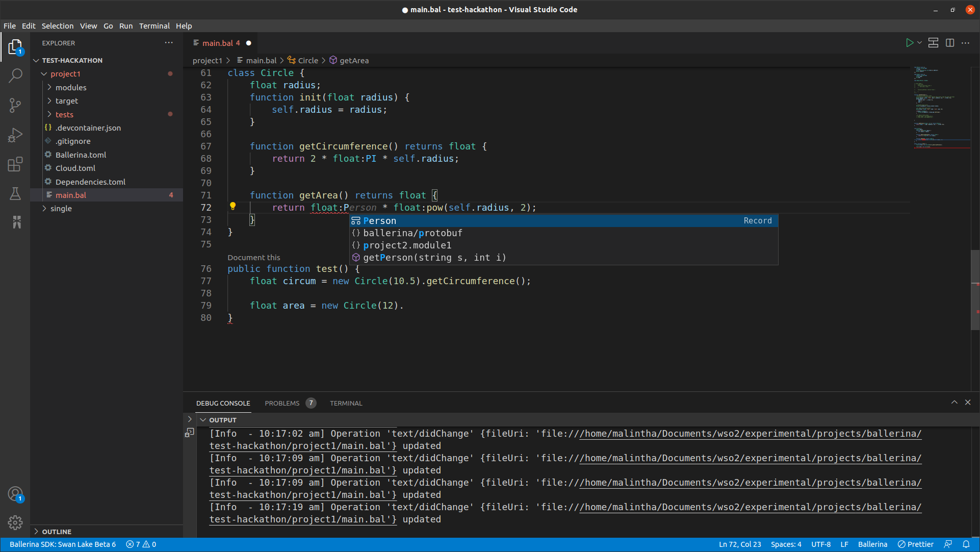Image resolution: width=980 pixels, height=552 pixels.
Task: Open the Extensions view
Action: tap(15, 164)
